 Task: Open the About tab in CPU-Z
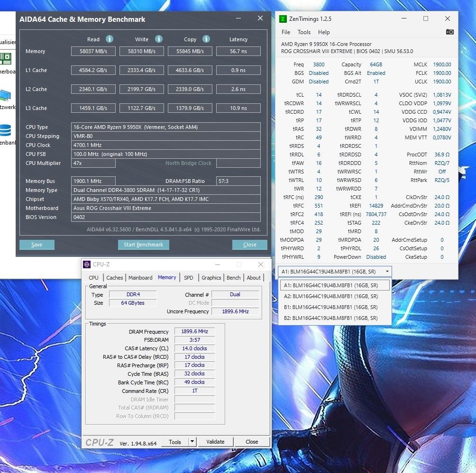[x=254, y=278]
